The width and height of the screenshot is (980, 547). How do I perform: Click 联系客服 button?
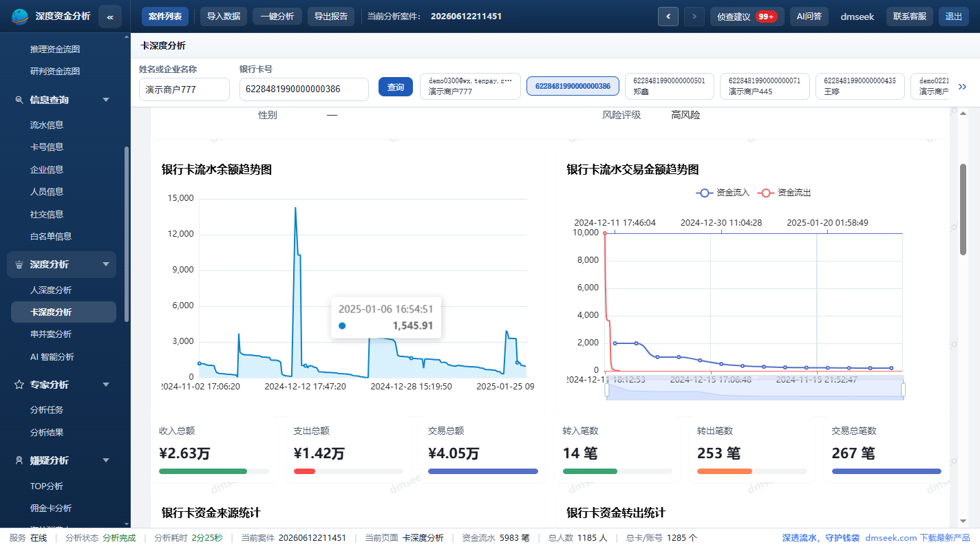coord(910,17)
